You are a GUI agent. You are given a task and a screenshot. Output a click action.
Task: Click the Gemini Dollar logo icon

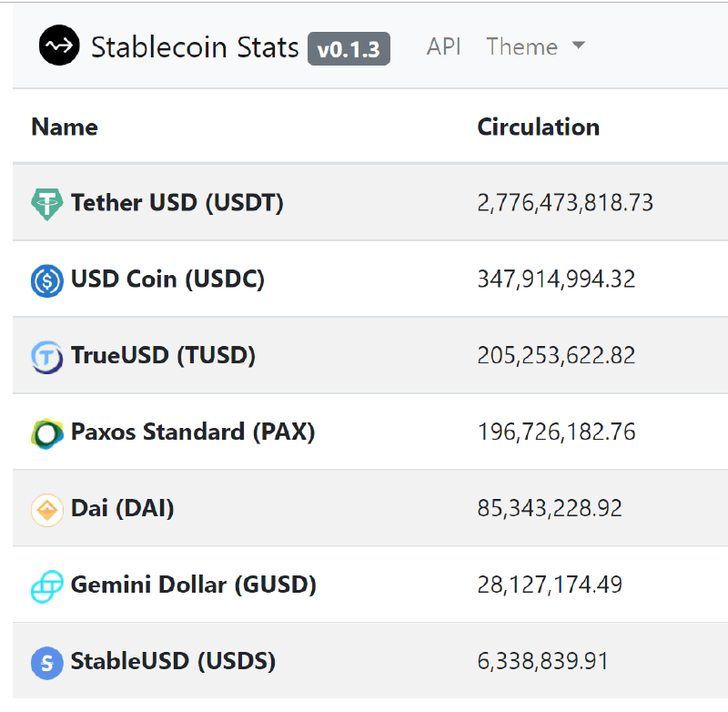(46, 585)
